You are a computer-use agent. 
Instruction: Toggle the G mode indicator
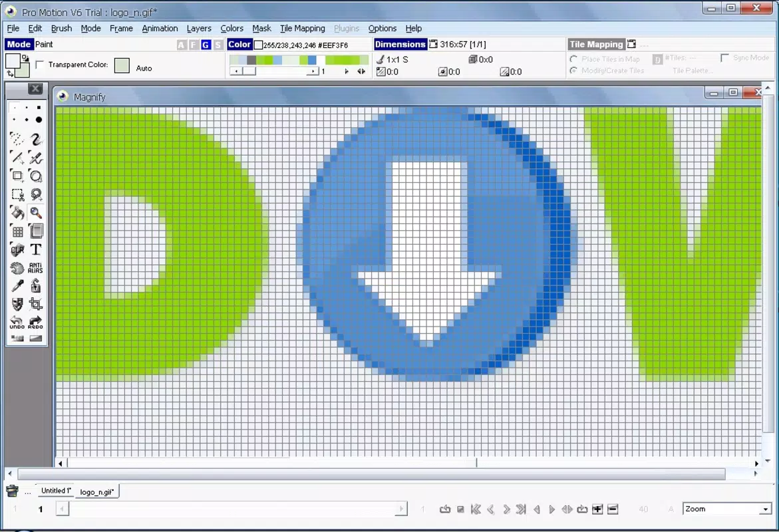[x=206, y=45]
